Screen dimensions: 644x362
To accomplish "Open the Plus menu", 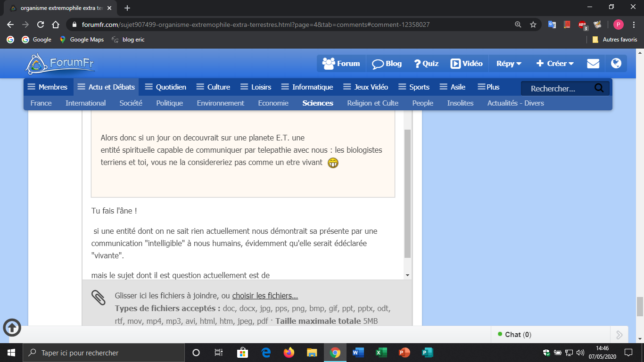I will [488, 87].
